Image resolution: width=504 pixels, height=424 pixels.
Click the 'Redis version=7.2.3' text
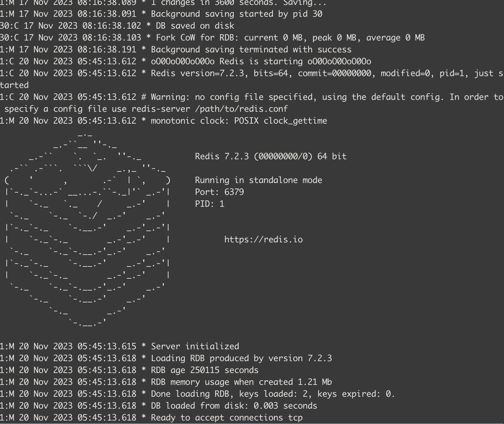pos(200,73)
